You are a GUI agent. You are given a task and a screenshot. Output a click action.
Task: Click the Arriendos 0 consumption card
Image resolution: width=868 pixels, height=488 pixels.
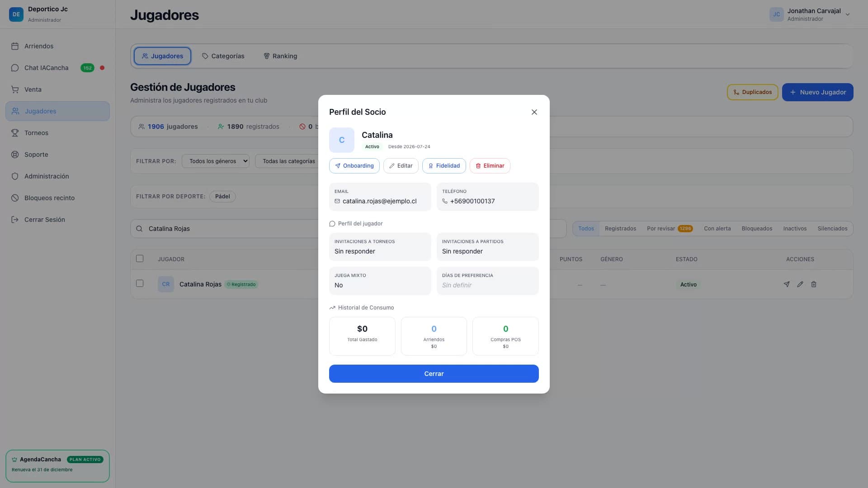(434, 336)
